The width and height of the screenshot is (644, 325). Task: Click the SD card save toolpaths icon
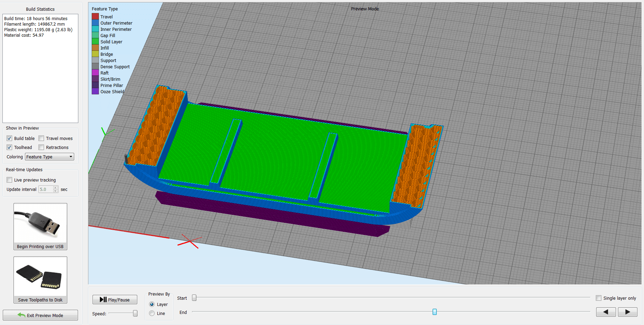pos(40,277)
